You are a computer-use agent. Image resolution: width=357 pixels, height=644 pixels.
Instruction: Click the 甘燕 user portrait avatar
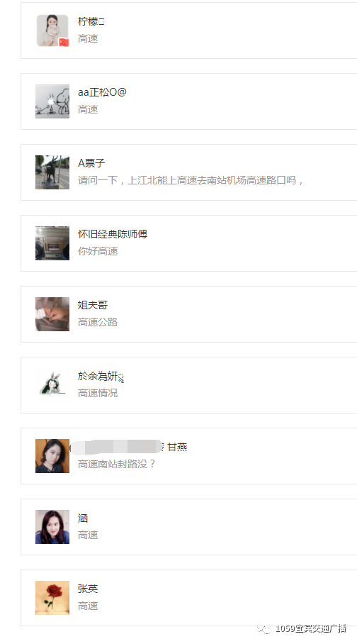(52, 456)
